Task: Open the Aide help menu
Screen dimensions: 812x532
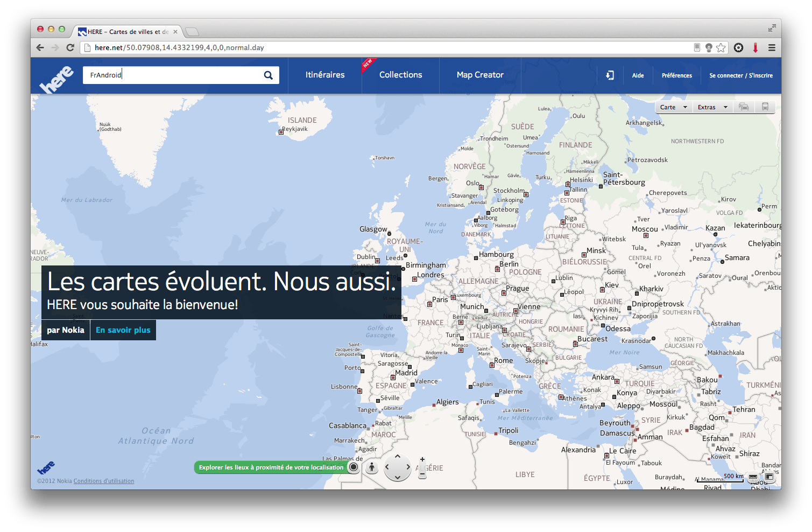Action: pyautogui.click(x=638, y=75)
